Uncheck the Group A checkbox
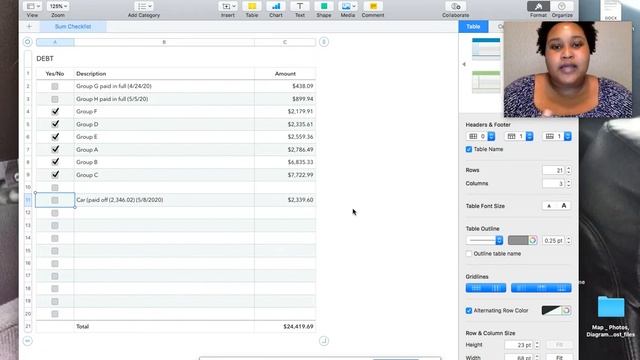 (x=55, y=149)
